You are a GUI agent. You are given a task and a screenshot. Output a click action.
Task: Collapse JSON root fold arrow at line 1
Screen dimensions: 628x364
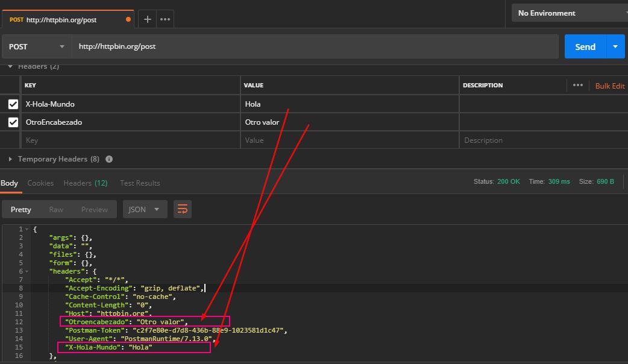coord(27,229)
